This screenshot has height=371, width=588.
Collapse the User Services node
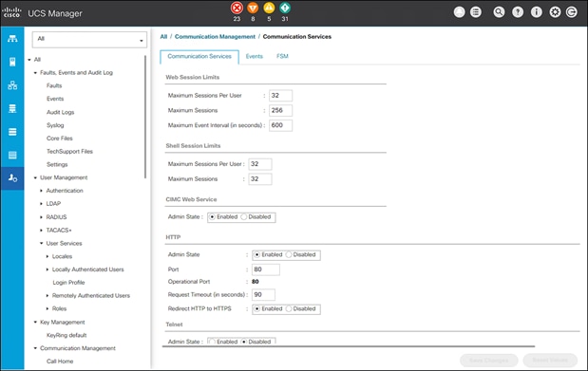(41, 244)
